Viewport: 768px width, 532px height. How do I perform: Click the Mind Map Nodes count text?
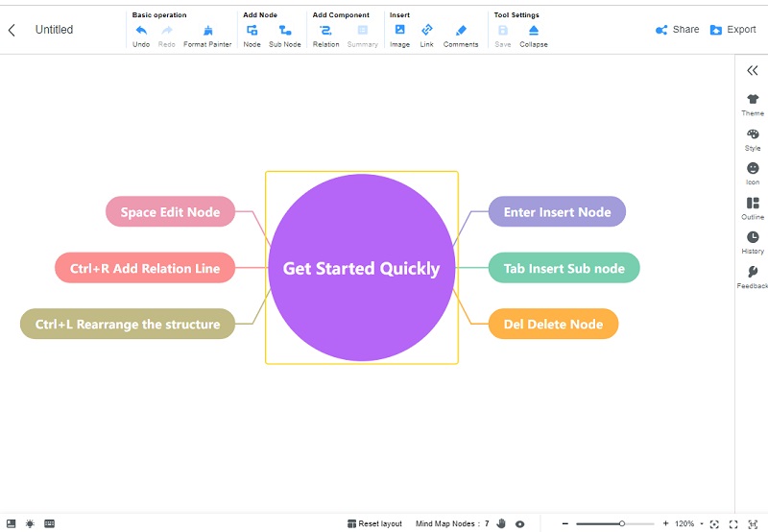[x=452, y=523]
